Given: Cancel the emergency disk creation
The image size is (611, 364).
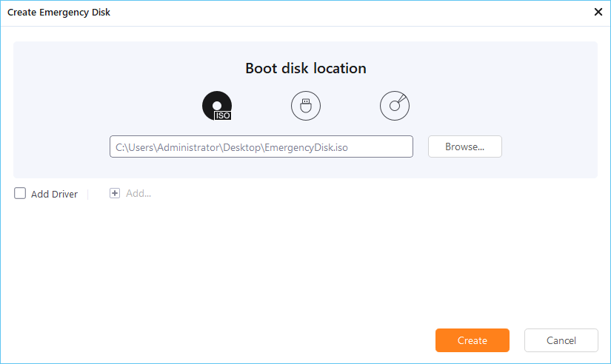Looking at the screenshot, I should pyautogui.click(x=561, y=340).
